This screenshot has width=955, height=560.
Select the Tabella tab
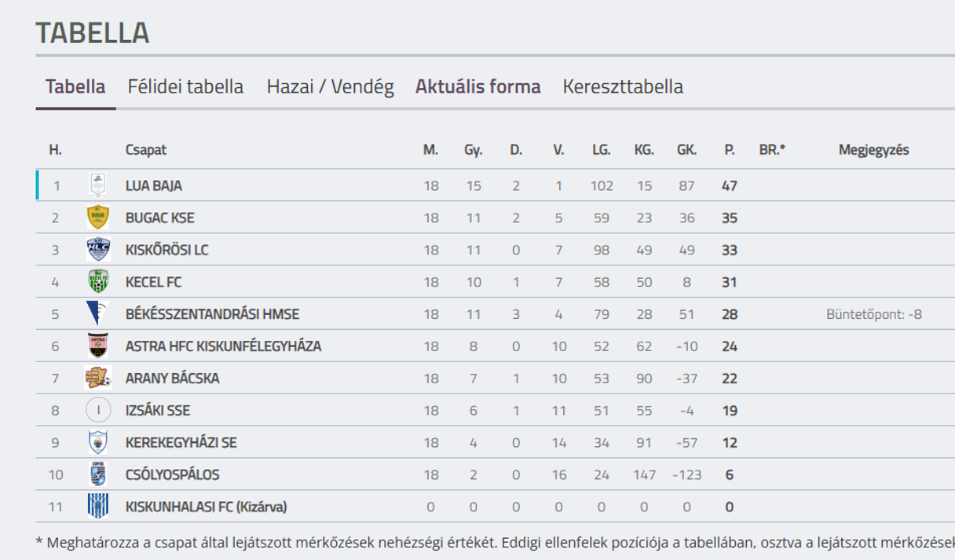coord(75,86)
